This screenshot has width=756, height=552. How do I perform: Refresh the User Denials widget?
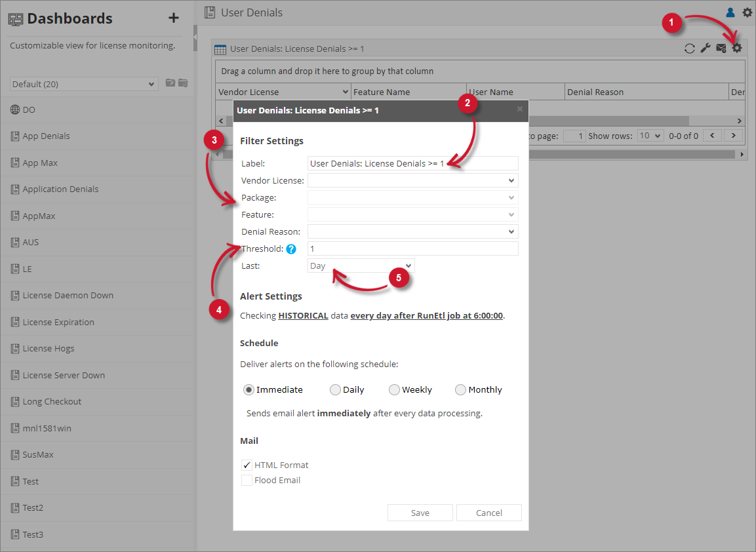(690, 49)
